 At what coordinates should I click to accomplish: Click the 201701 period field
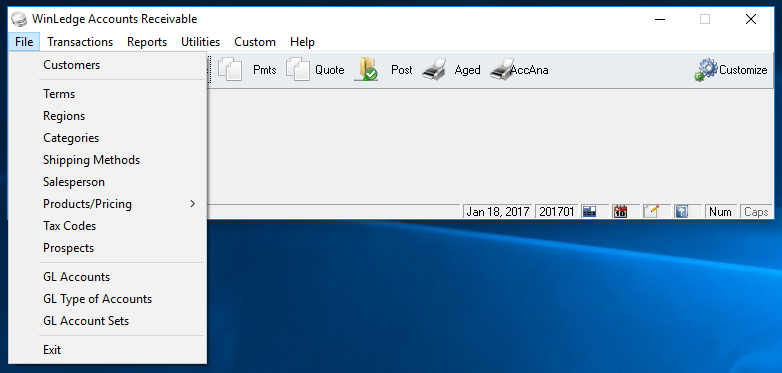point(557,211)
